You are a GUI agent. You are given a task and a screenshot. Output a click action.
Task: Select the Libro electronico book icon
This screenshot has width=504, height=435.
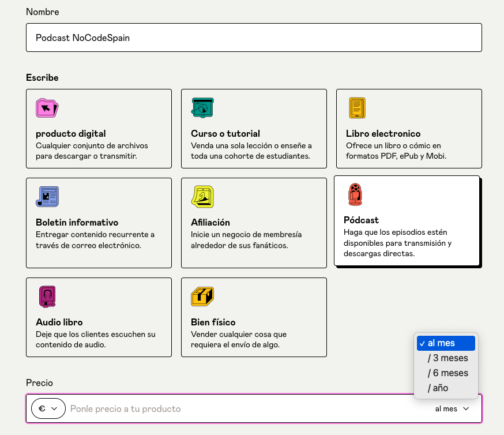[x=356, y=107]
